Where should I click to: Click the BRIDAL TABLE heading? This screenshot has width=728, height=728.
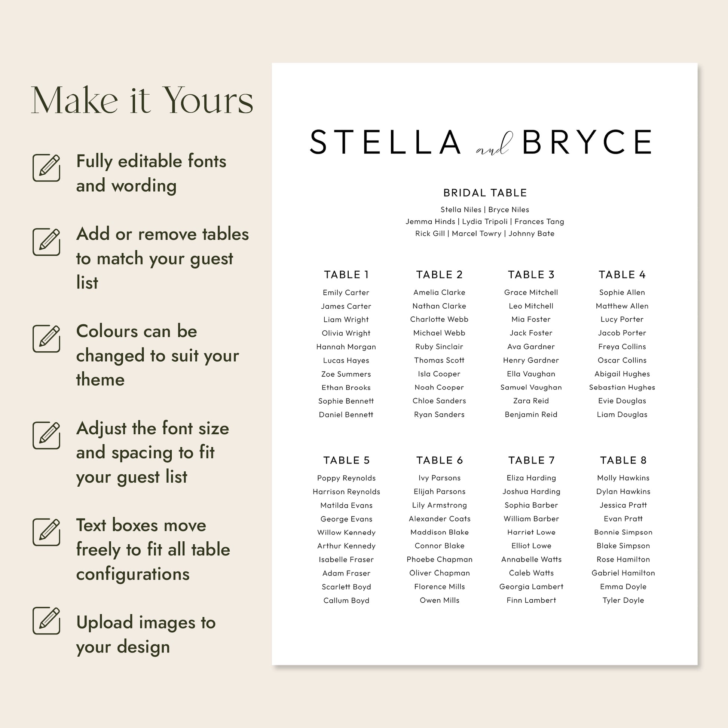click(485, 193)
